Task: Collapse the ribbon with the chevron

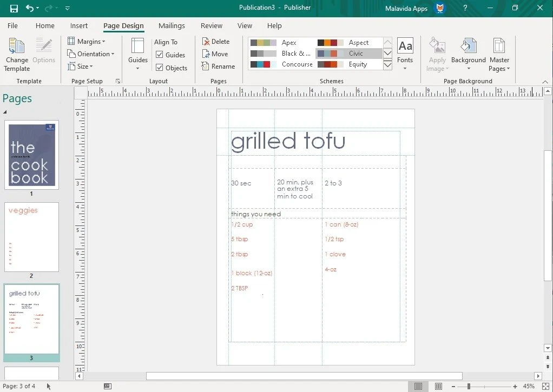Action: click(x=545, y=82)
